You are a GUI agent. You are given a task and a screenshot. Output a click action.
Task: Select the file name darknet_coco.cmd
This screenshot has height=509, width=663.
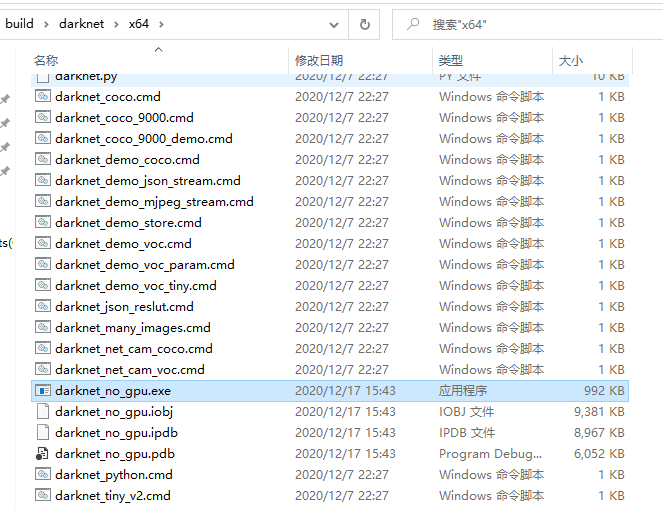click(108, 97)
